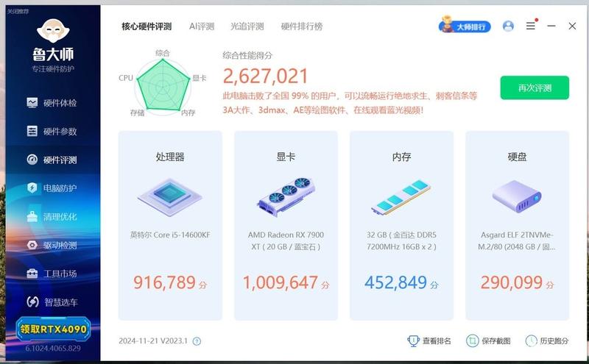Switch to the 核心硬件评测 tab
The image size is (589, 364).
[147, 26]
